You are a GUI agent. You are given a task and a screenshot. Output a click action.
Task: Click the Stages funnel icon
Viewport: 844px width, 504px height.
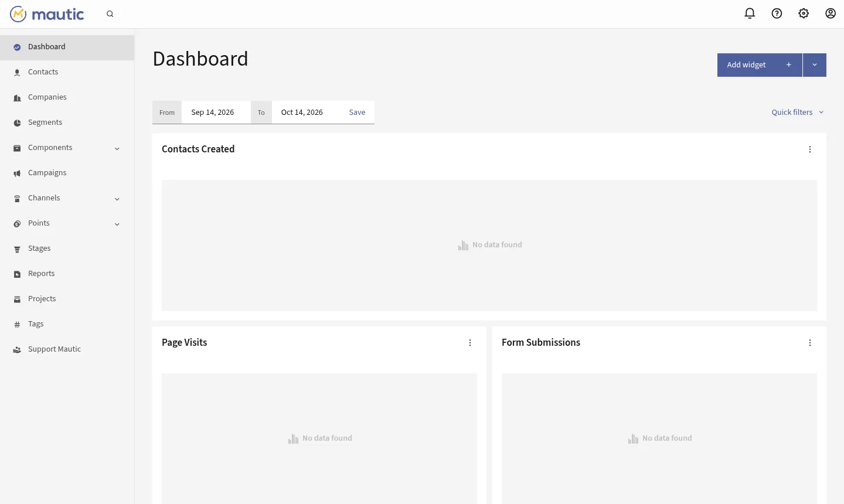pyautogui.click(x=17, y=249)
